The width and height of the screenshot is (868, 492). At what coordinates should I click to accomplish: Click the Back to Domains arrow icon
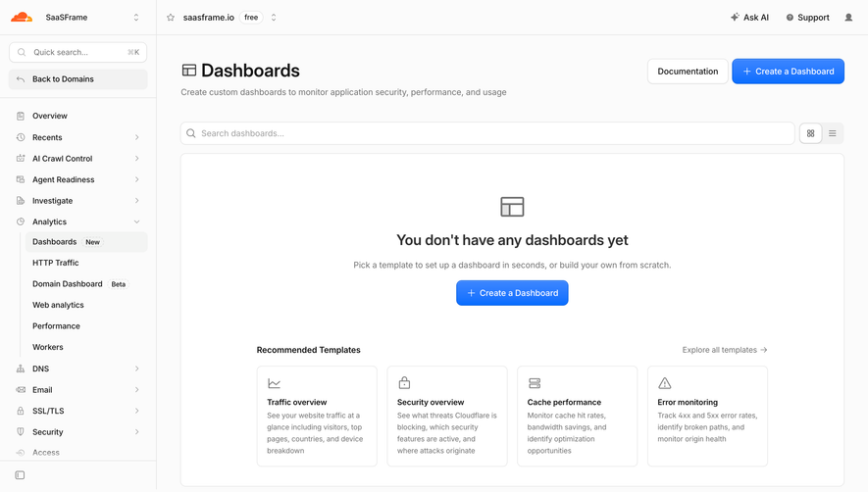pyautogui.click(x=21, y=79)
